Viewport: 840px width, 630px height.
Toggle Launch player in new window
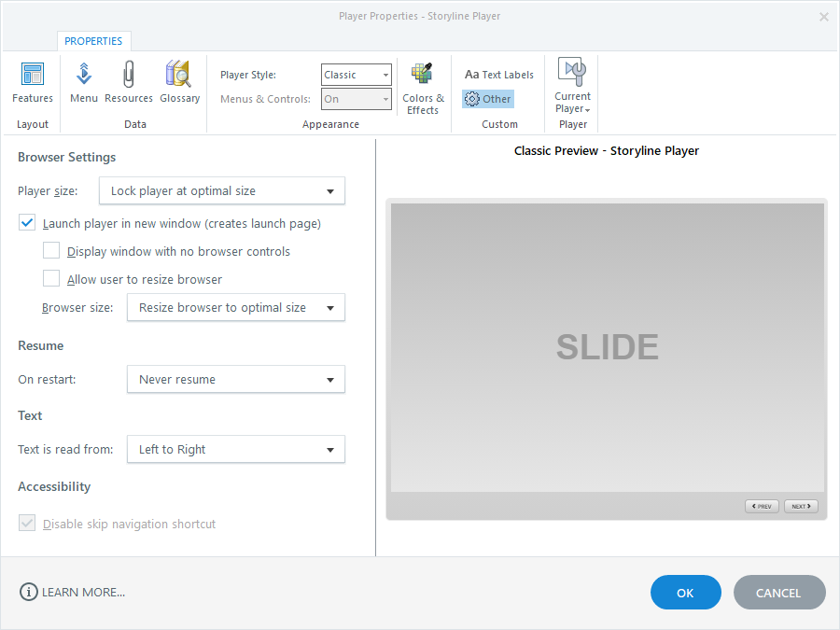click(x=27, y=223)
